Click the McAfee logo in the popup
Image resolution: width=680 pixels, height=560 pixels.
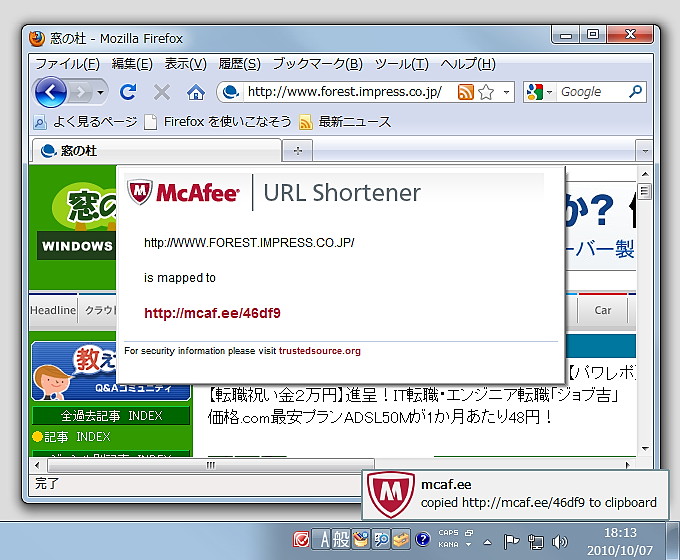coord(183,193)
